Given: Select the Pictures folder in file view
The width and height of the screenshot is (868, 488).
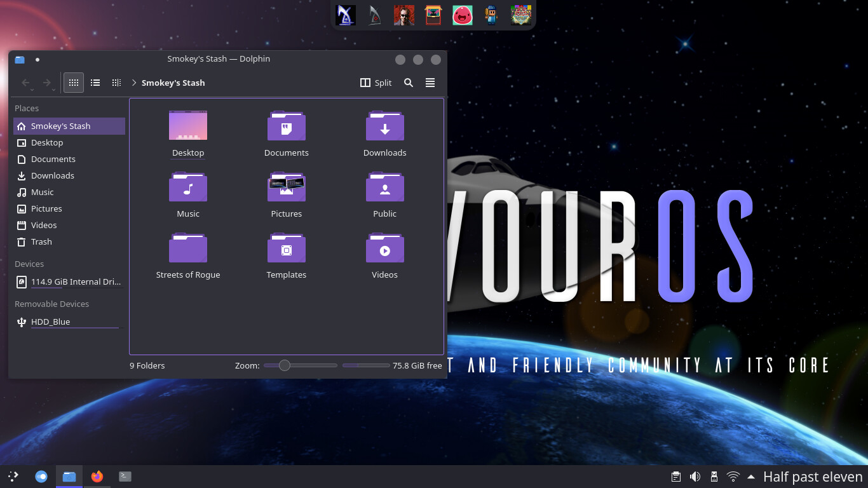Looking at the screenshot, I should click(287, 194).
